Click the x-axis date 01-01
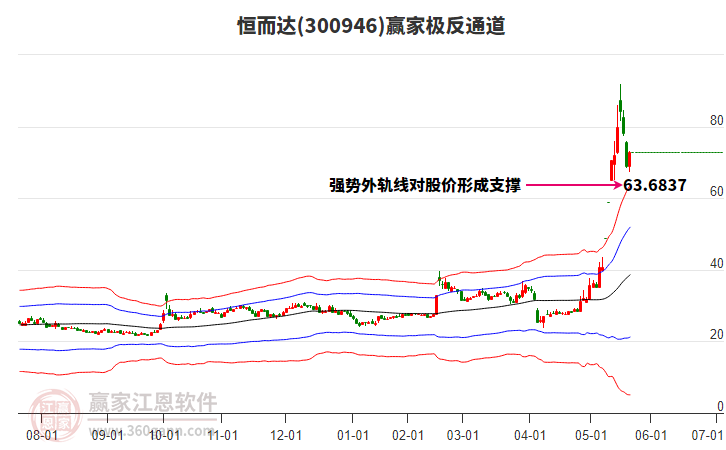 coord(352,435)
